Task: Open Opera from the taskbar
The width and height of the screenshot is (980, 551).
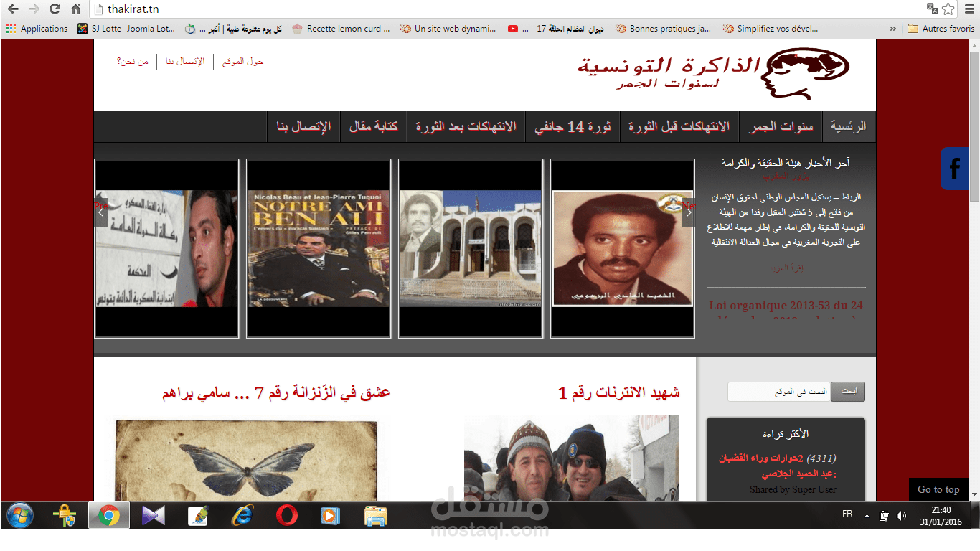Action: (287, 515)
